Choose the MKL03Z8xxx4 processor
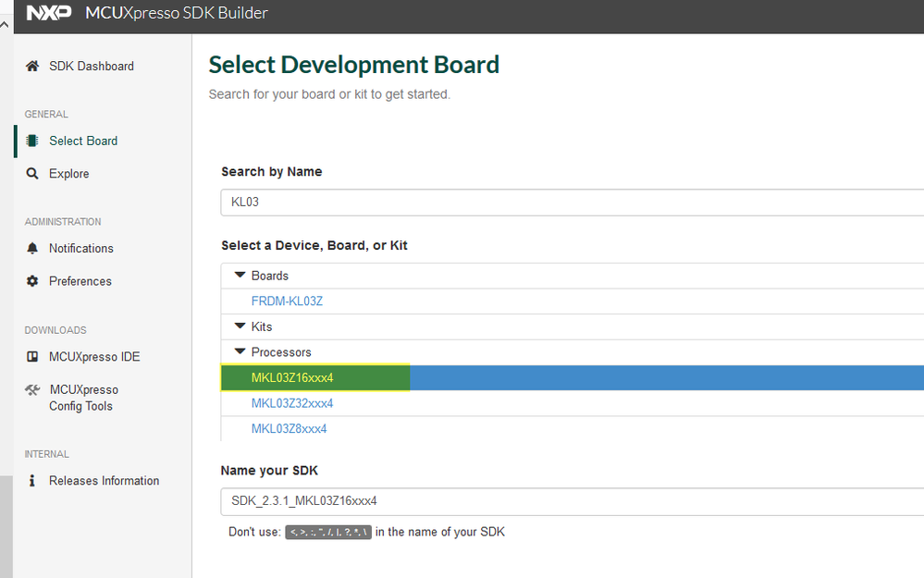 coord(289,429)
